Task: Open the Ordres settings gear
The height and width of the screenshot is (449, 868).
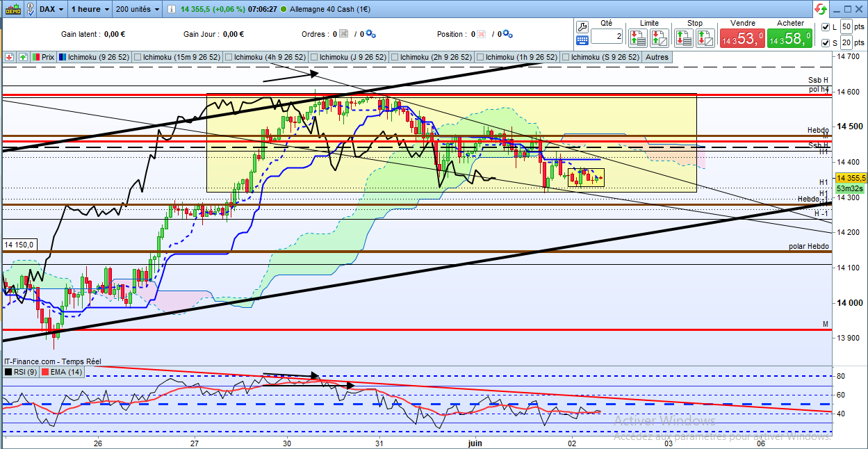Action: pos(370,33)
